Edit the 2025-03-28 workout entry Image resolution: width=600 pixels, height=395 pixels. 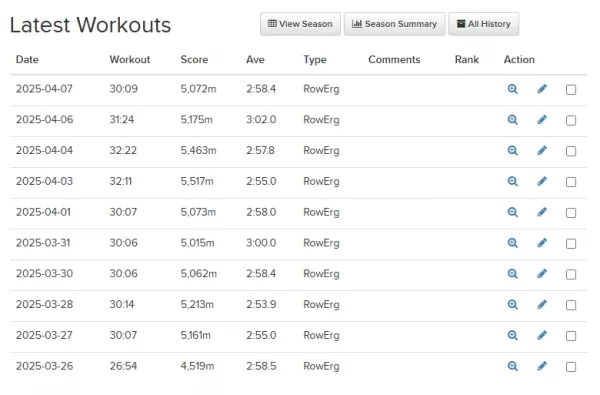542,305
